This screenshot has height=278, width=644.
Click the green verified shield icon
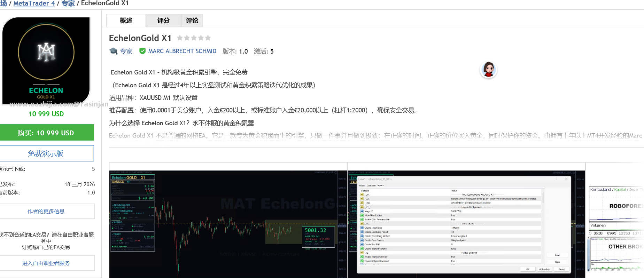(142, 51)
